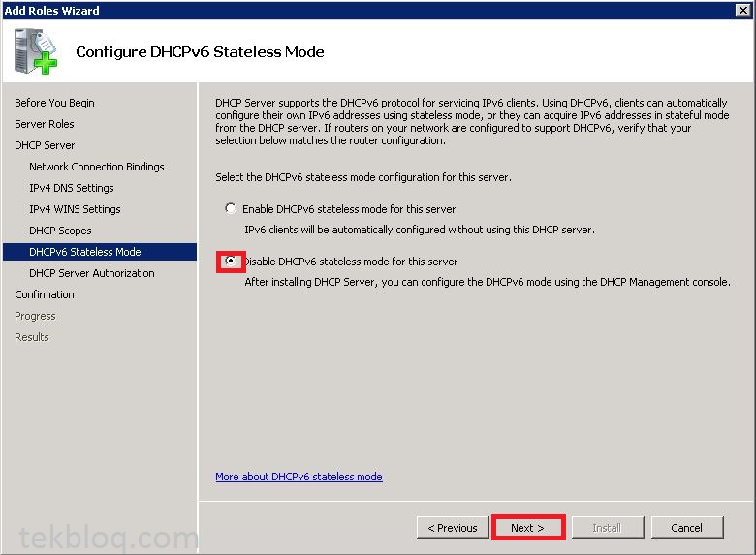
Task: Go to Before You Begin step
Action: [x=54, y=103]
